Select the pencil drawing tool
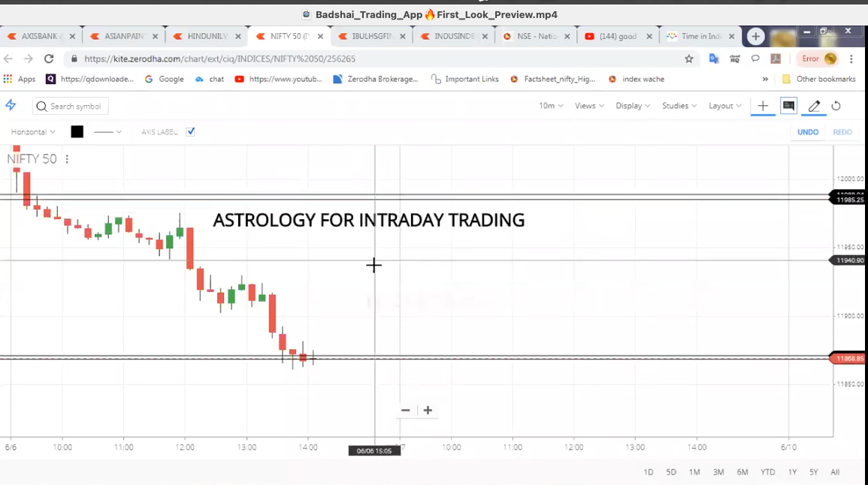The height and width of the screenshot is (485, 868). pyautogui.click(x=814, y=106)
